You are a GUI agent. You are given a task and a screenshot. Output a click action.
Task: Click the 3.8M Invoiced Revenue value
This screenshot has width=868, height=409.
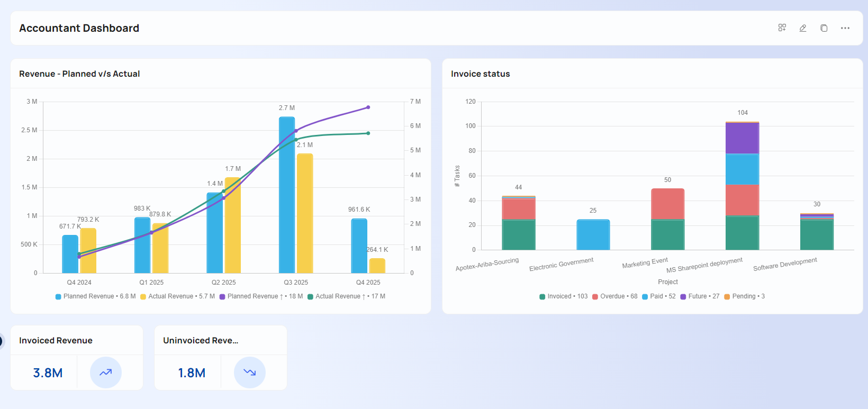tap(48, 373)
